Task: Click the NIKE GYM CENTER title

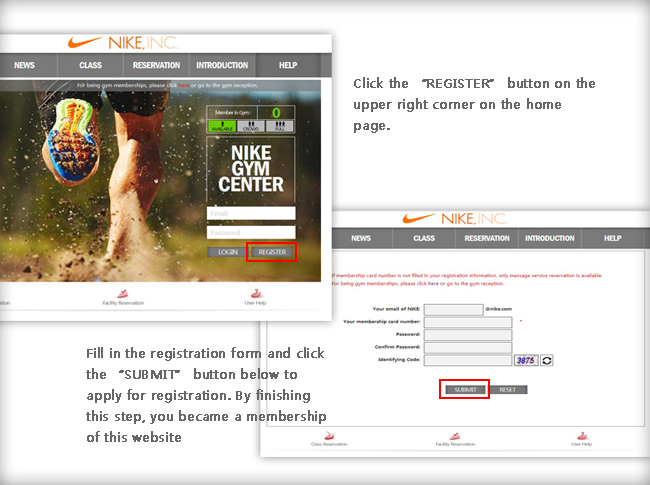Action: pos(251,169)
